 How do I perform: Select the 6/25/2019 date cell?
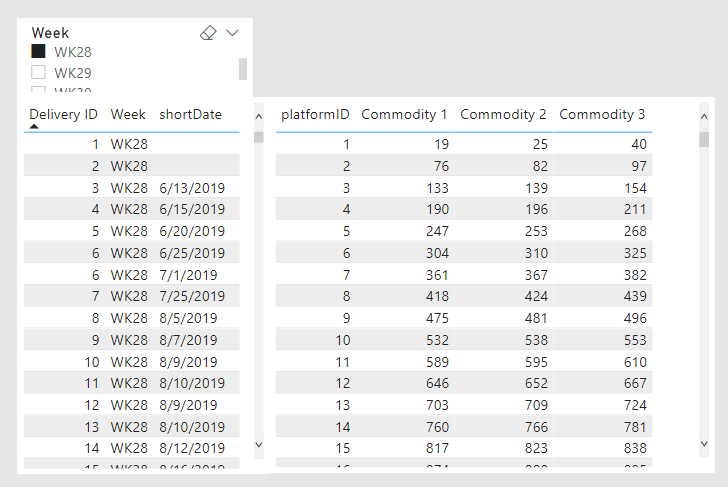[x=192, y=253]
